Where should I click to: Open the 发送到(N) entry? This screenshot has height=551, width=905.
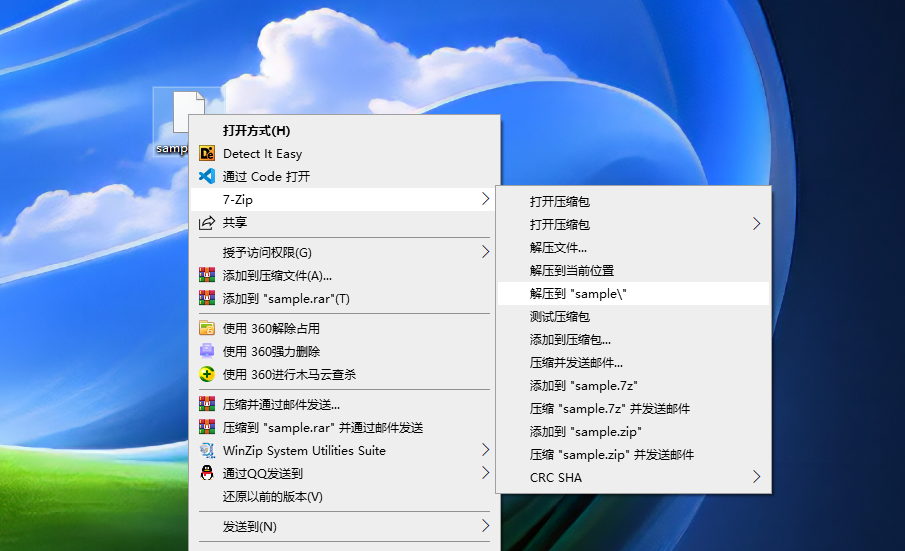pyautogui.click(x=345, y=526)
